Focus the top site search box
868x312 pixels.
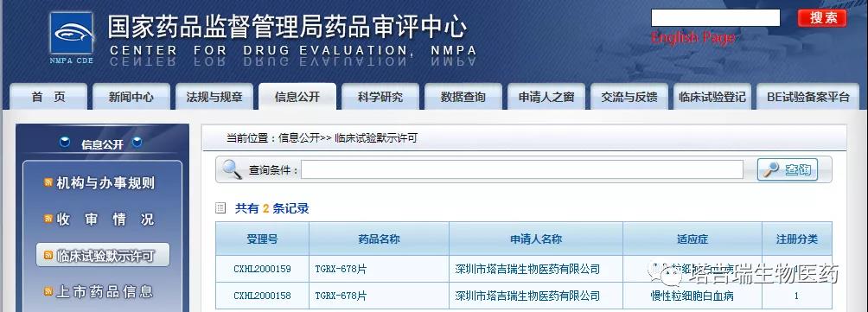[715, 17]
